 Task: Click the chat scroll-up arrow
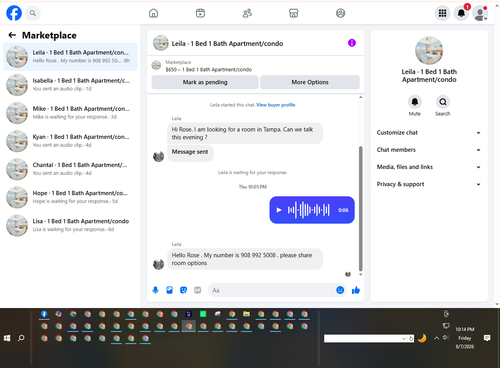click(x=360, y=97)
